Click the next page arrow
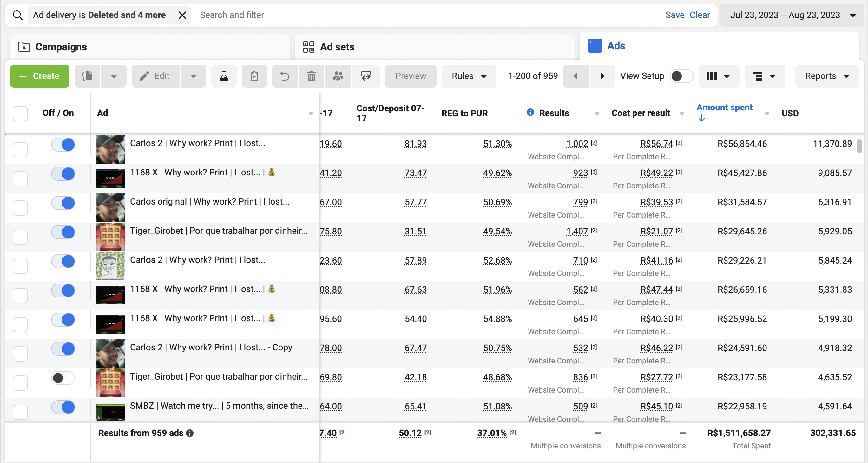The image size is (868, 463). pos(602,76)
